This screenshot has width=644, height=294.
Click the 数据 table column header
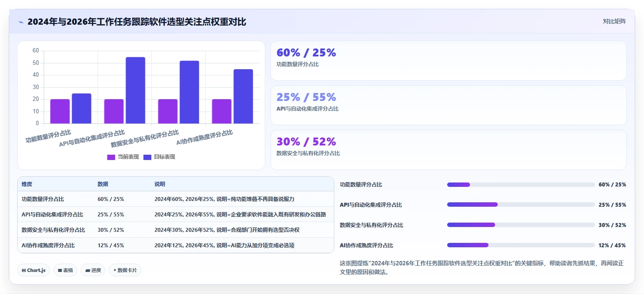(103, 184)
